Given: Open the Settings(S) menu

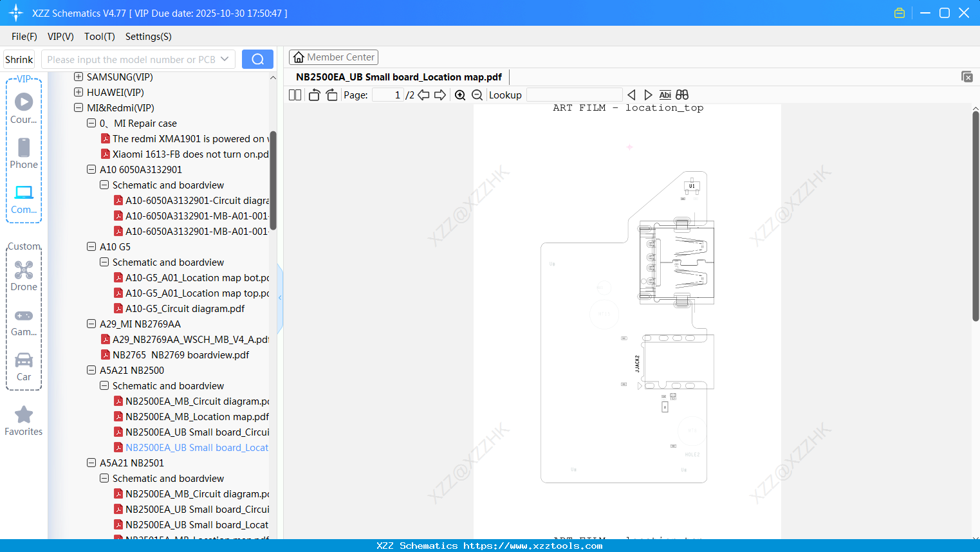Looking at the screenshot, I should tap(149, 37).
